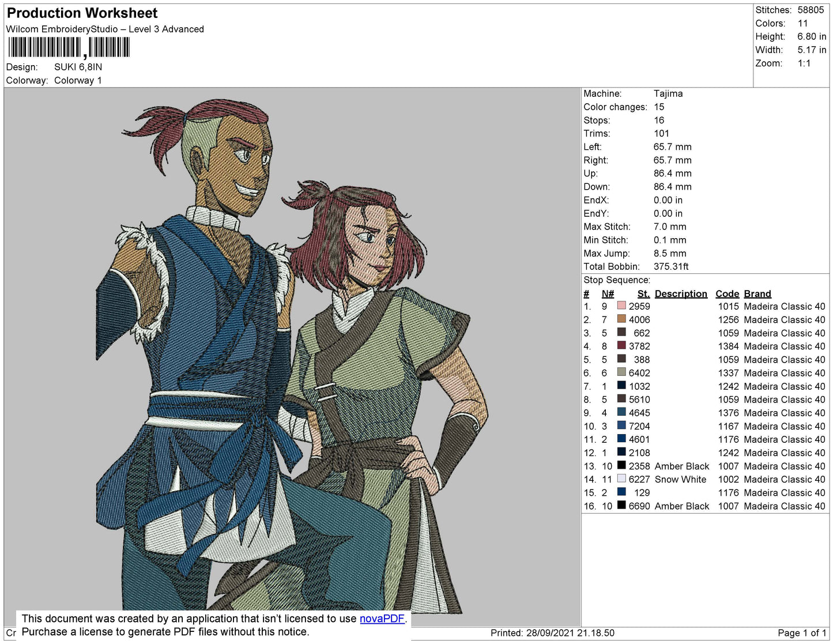This screenshot has height=644, width=833.
Task: Pick the color swatch beside stitch count 6402
Action: coord(621,373)
